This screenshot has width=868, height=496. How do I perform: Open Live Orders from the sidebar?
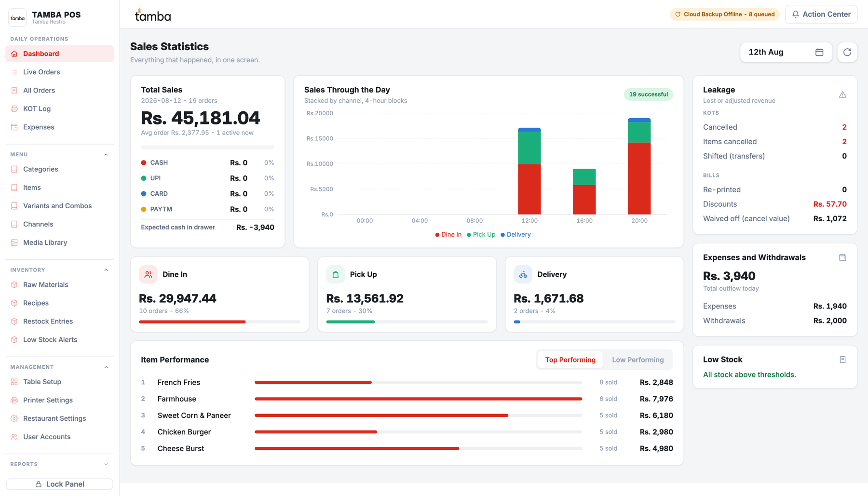pyautogui.click(x=60, y=72)
